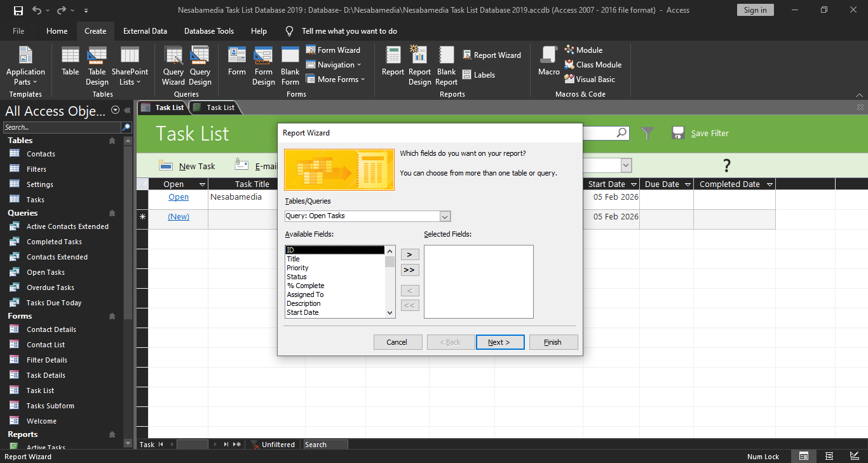
Task: Open the Visual Basic editor
Action: tap(589, 79)
